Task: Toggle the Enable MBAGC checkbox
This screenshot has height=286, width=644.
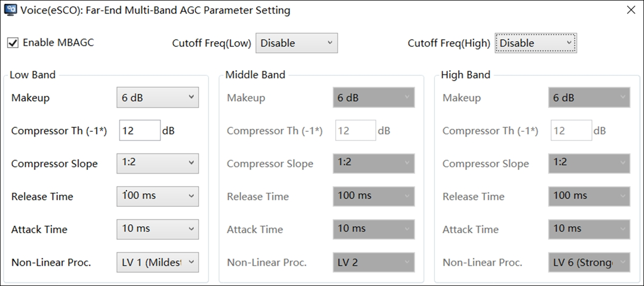Action: tap(13, 43)
